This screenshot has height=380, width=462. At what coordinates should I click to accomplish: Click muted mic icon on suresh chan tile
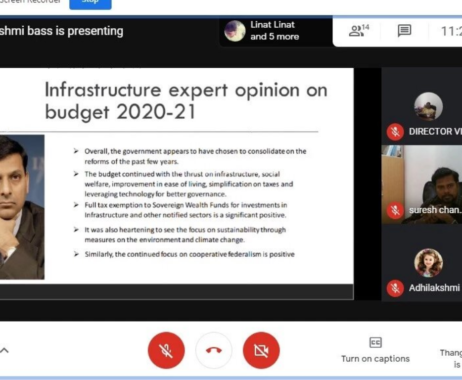click(395, 210)
